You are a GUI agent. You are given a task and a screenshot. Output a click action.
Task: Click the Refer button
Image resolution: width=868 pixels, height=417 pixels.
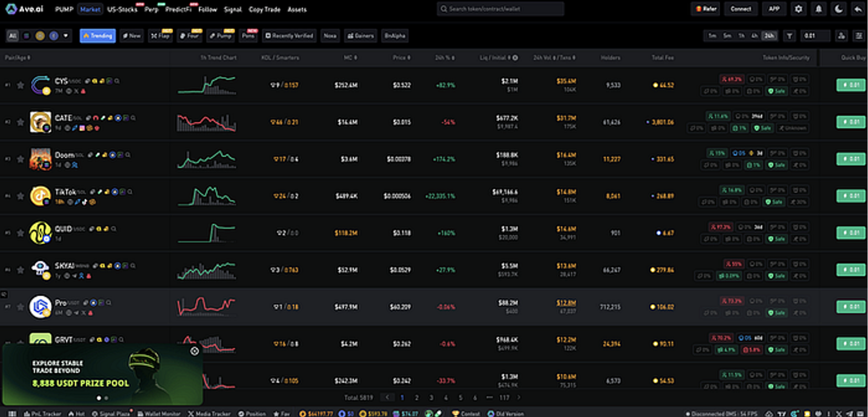(706, 9)
